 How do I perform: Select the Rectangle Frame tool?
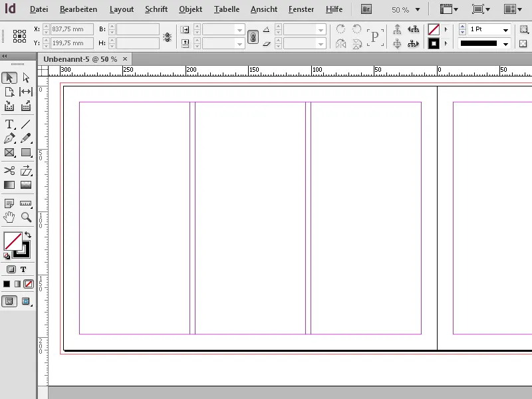pyautogui.click(x=9, y=153)
